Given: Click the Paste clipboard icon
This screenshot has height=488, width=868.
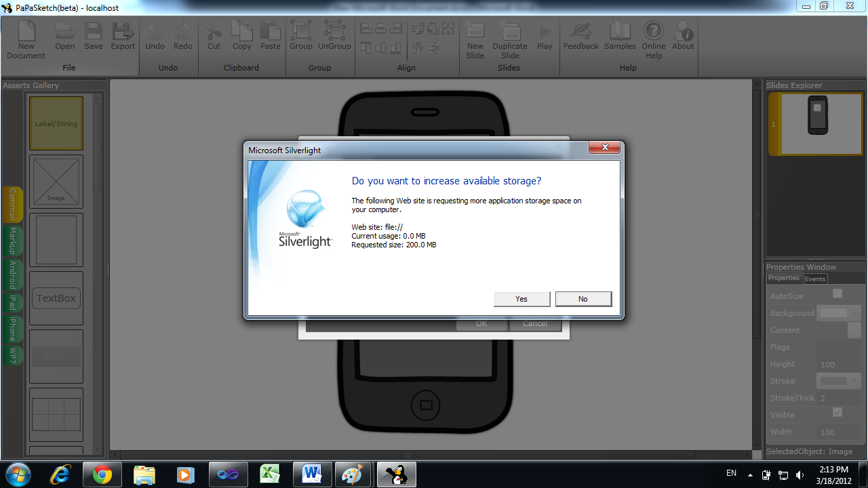Looking at the screenshot, I should [x=271, y=31].
